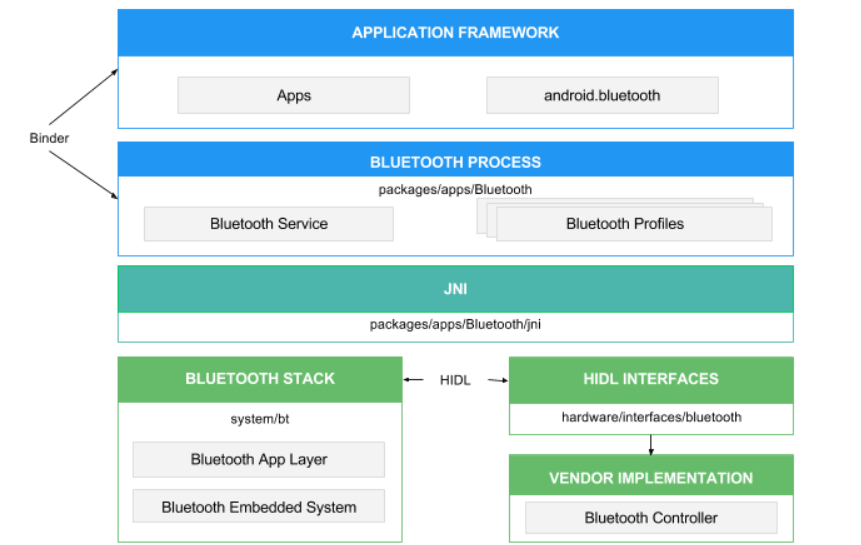Click the hardware/interfaces/bluetooth path text
The width and height of the screenshot is (861, 545).
[651, 418]
